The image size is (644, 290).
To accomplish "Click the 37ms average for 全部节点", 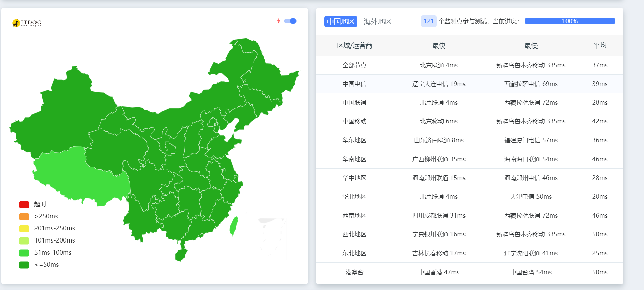I will click(600, 65).
